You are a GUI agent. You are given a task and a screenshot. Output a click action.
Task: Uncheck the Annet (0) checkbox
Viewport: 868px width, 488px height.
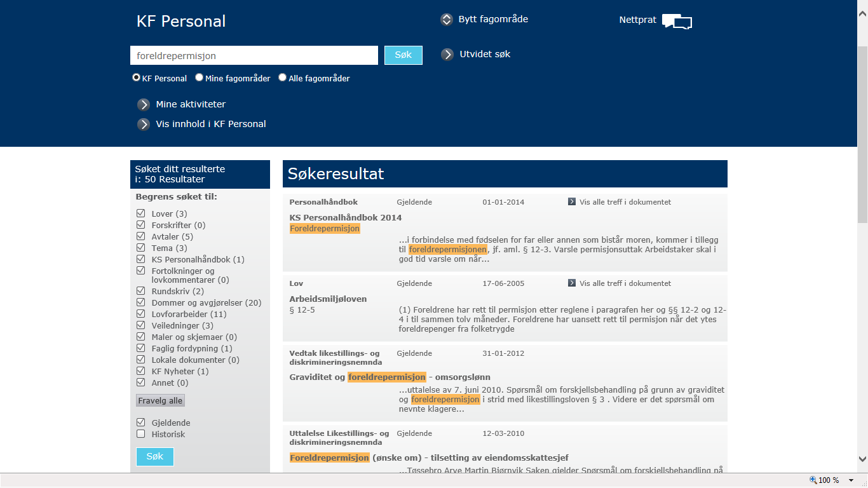[141, 383]
